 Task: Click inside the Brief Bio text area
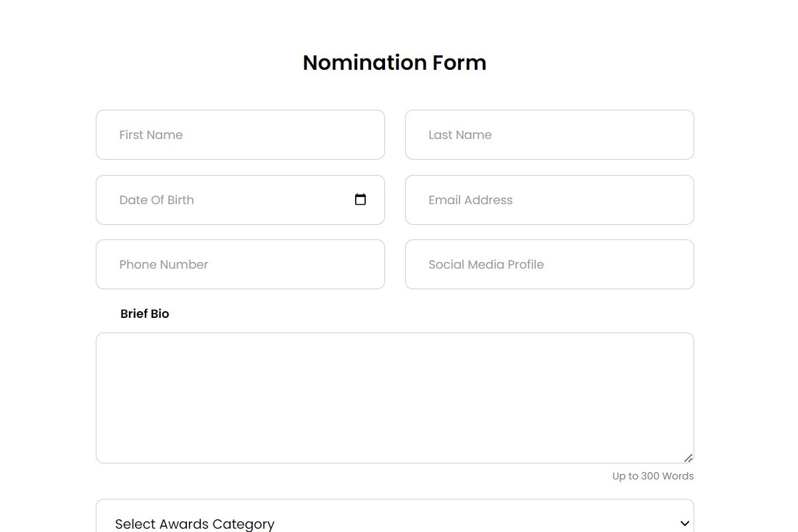click(x=395, y=396)
